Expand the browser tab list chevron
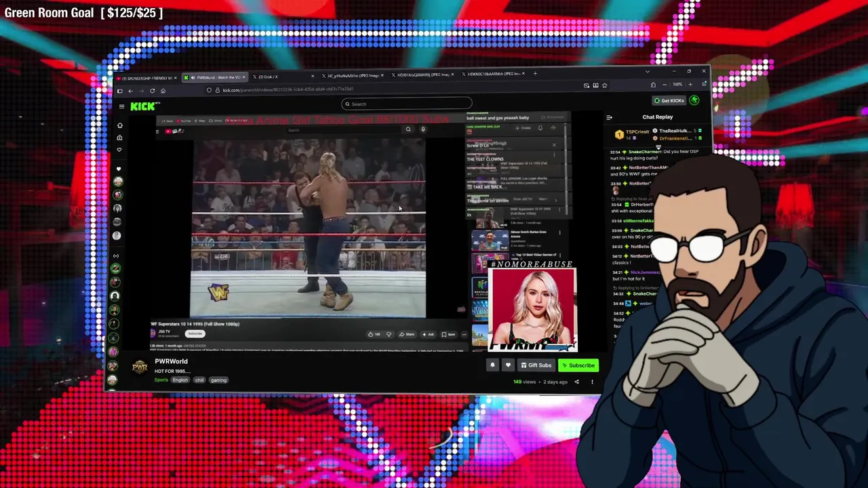The height and width of the screenshot is (488, 868). tap(647, 71)
